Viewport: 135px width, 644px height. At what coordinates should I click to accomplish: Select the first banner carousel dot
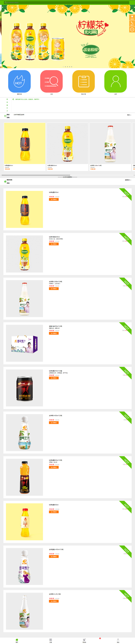coord(63,67)
